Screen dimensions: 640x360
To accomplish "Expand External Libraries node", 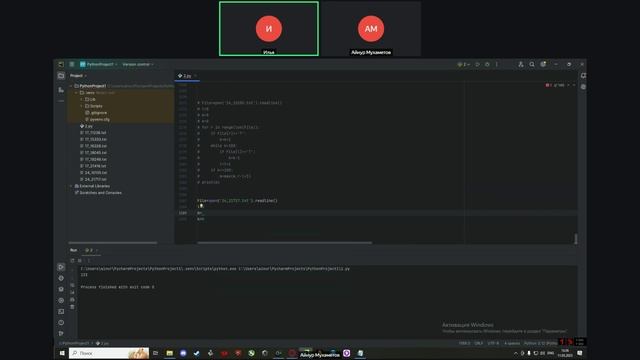I will point(71,186).
